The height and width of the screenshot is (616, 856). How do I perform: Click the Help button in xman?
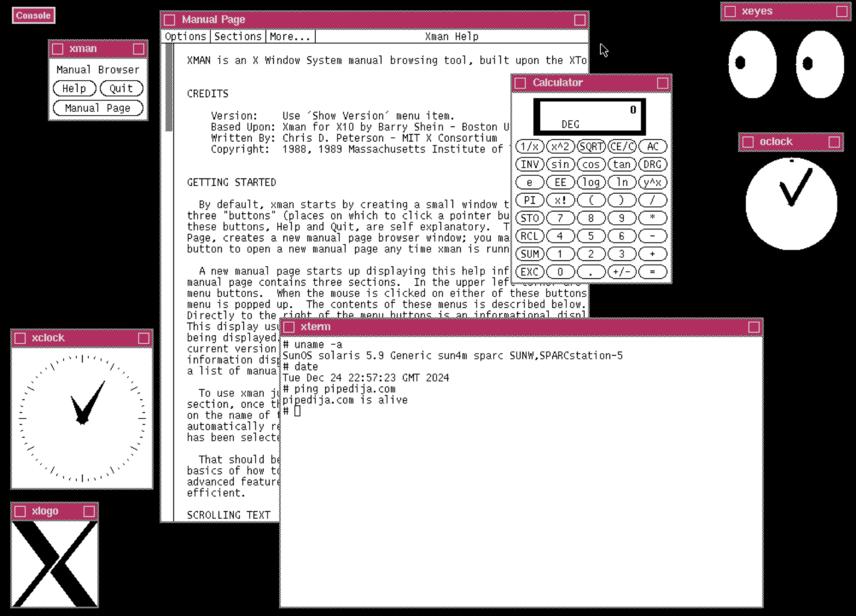click(x=74, y=88)
